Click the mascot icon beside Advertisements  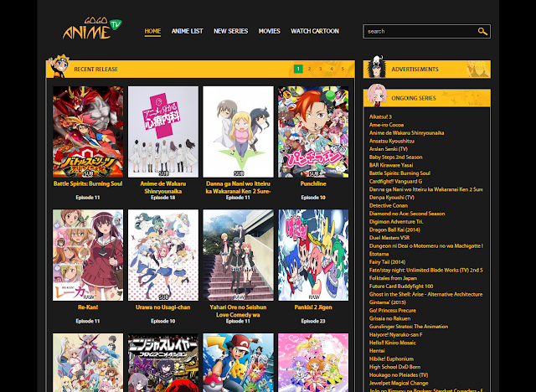[376, 67]
